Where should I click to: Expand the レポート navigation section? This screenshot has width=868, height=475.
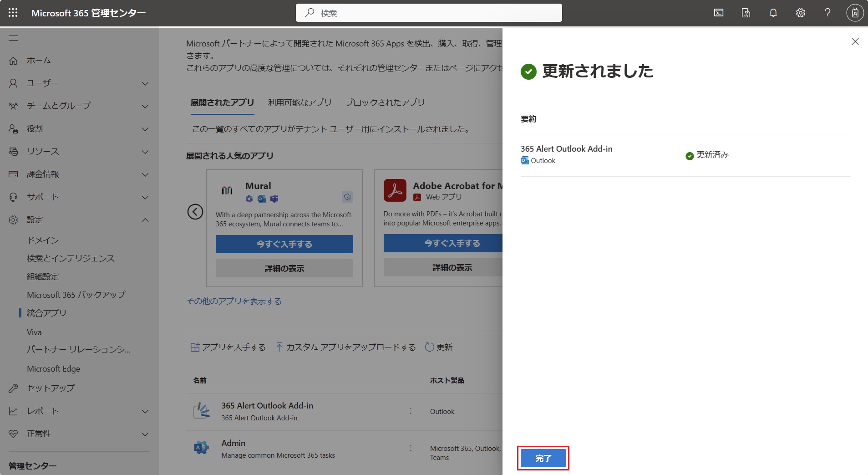tap(145, 411)
